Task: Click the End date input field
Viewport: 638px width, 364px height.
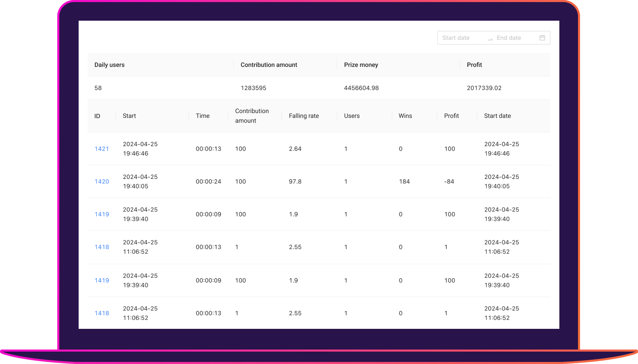Action: (514, 38)
